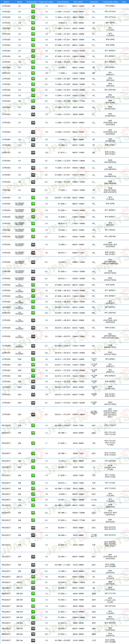Click the 04.2012 -> 07.2015 production years cell
This screenshot has width=129, height=644.
pyautogui.click(x=63, y=376)
